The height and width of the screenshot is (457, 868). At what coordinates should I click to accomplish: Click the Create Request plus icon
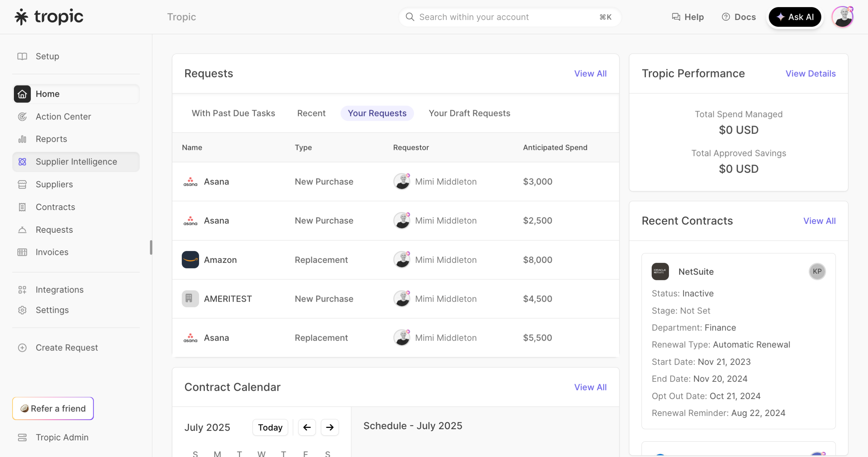22,348
